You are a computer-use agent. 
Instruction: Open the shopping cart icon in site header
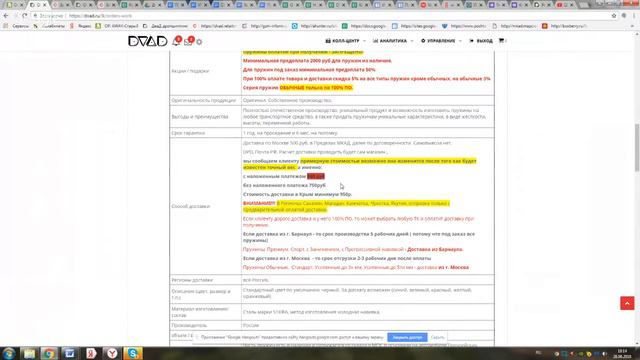pyautogui.click(x=502, y=41)
